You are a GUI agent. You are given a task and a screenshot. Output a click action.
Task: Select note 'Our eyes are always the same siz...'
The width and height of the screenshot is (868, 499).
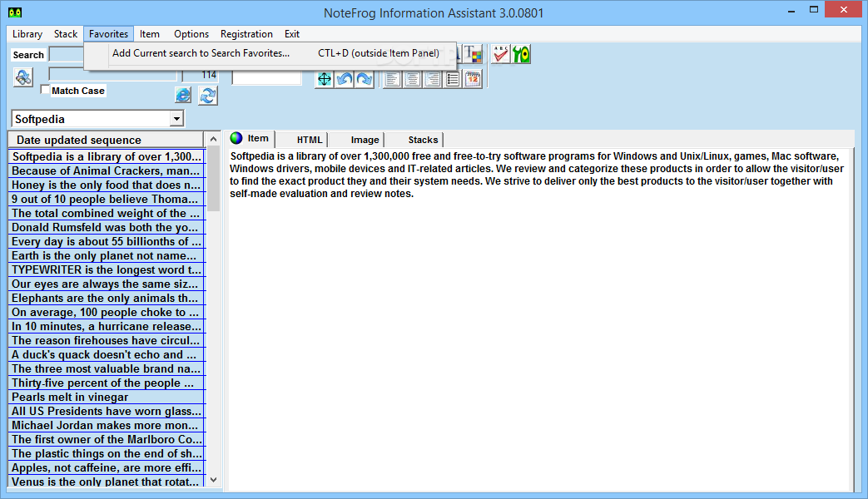click(x=107, y=284)
